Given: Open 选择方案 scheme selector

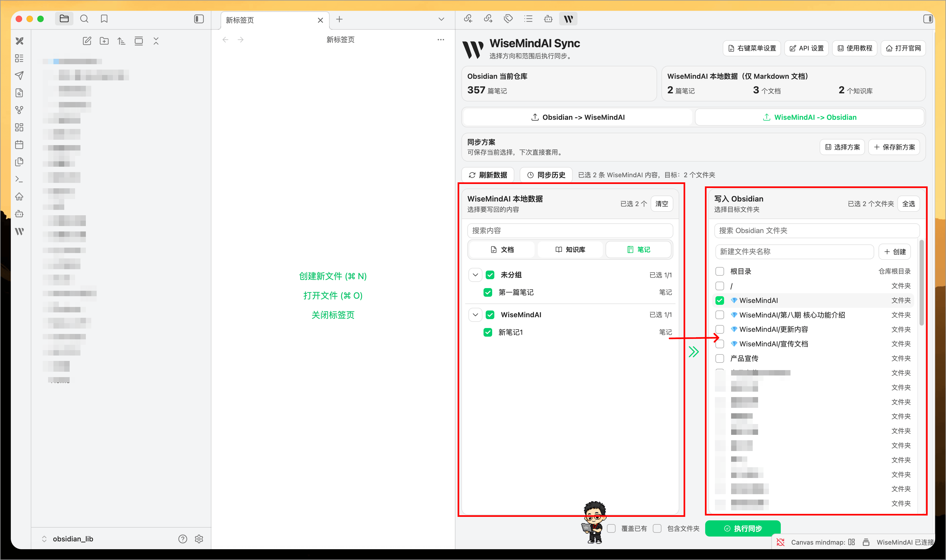Looking at the screenshot, I should point(842,147).
